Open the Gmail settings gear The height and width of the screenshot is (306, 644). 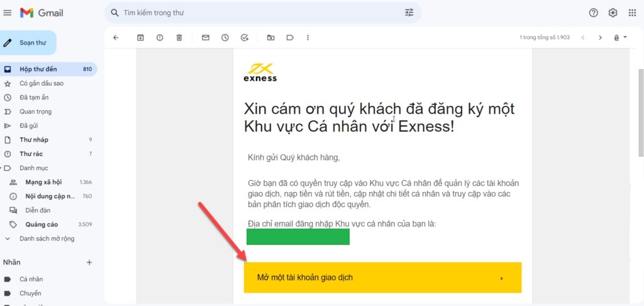tap(613, 13)
